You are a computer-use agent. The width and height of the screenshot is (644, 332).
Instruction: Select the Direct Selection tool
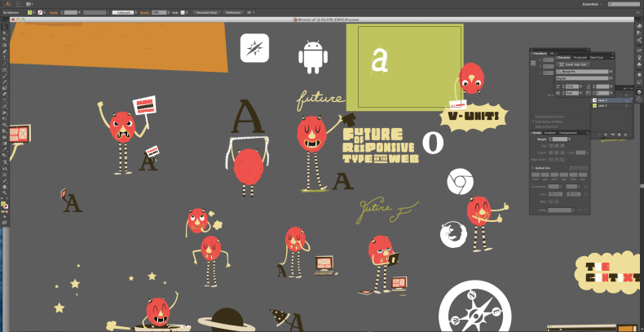pos(5,33)
